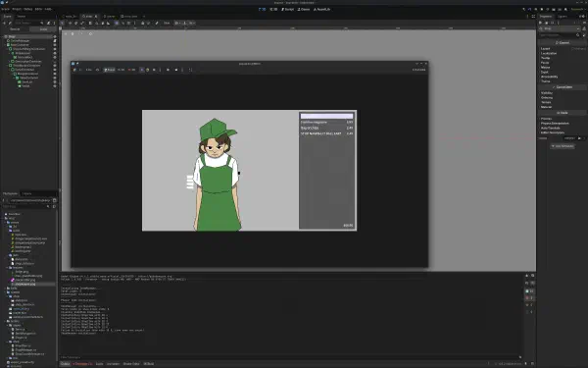Toggle warning messages filter in Output panel
The height and width of the screenshot is (368, 588).
pyautogui.click(x=529, y=305)
